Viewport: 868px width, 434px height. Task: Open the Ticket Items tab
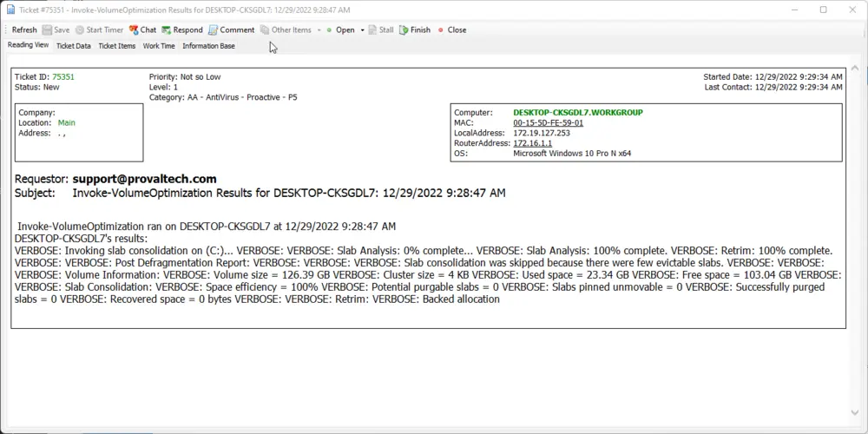pos(117,46)
